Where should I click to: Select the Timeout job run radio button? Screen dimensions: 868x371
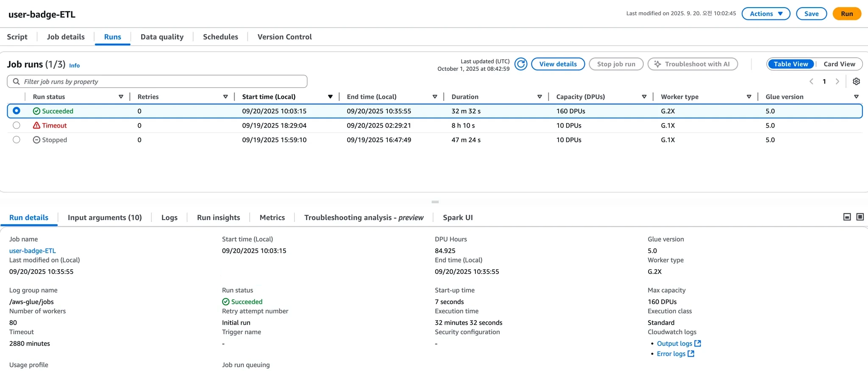17,126
